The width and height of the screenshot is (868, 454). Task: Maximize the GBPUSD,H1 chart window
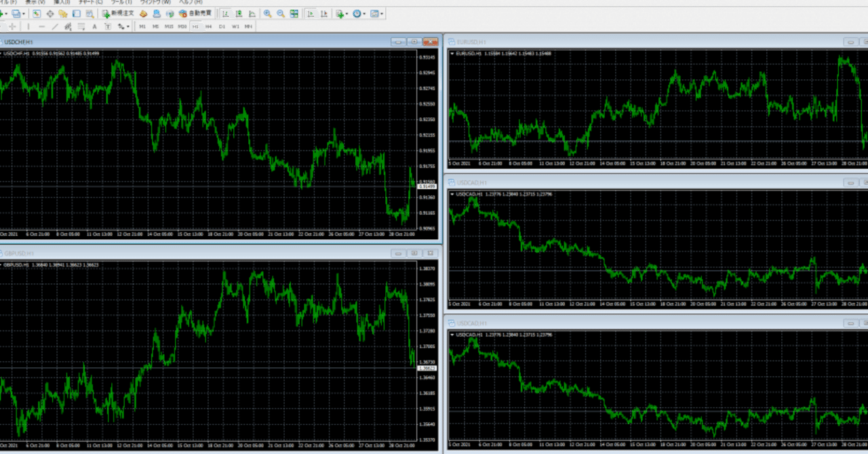pyautogui.click(x=414, y=253)
